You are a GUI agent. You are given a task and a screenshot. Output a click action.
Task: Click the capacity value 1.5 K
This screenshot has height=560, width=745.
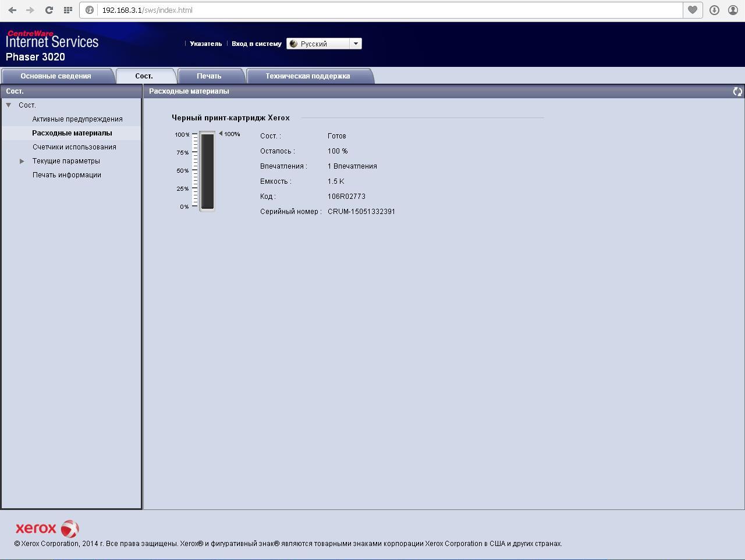(x=336, y=181)
